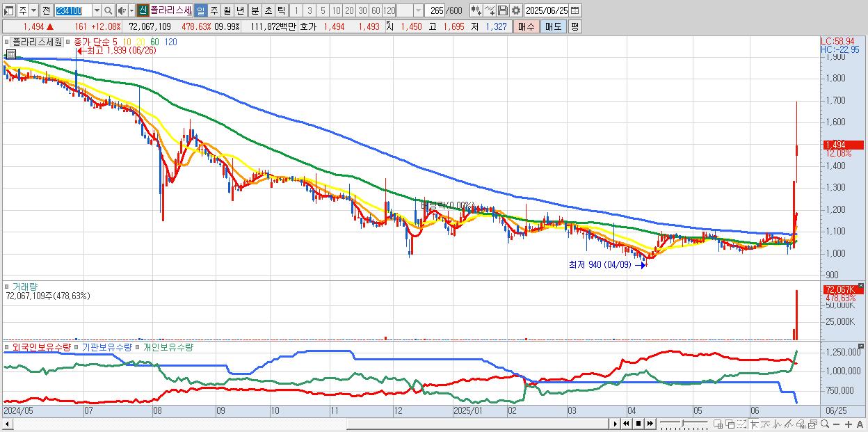
Task: Click the pencil drawing tool icon
Action: tap(789, 424)
